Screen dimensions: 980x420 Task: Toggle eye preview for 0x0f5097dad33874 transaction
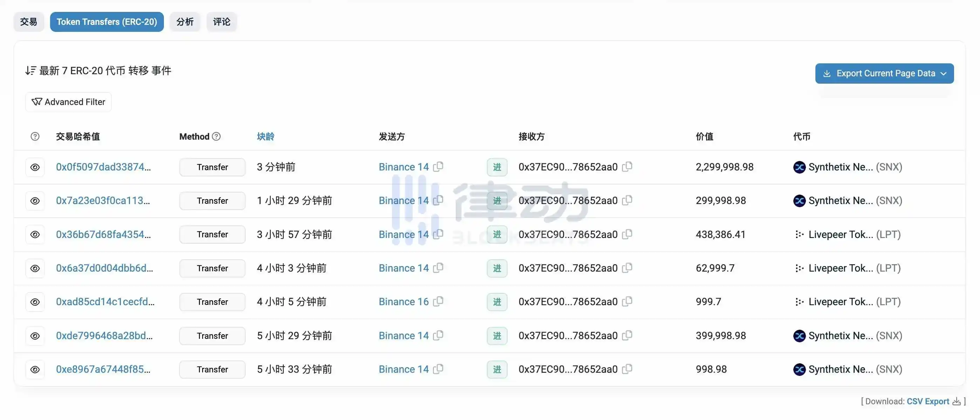35,167
